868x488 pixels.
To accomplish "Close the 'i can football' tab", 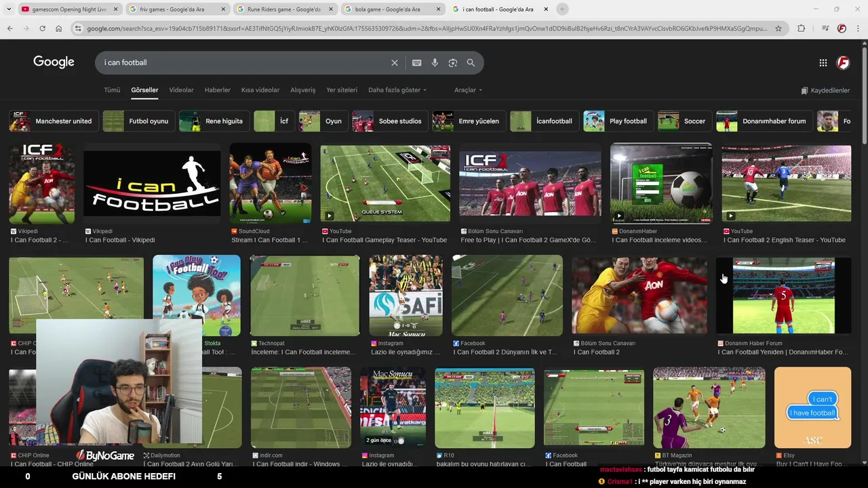I will coord(546,9).
